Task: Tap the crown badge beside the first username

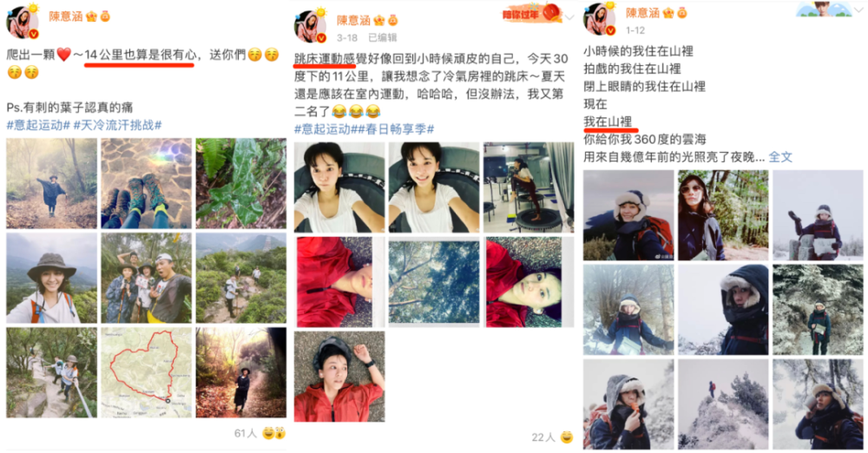Action: pyautogui.click(x=91, y=16)
